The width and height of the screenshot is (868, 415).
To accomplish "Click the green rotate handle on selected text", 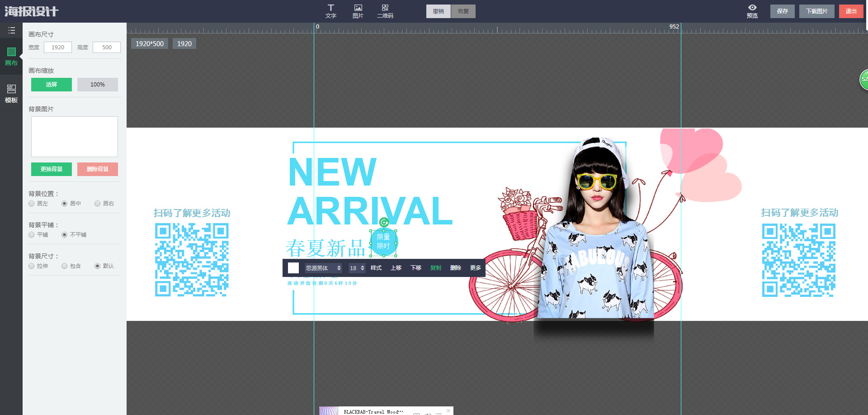I will coord(384,222).
